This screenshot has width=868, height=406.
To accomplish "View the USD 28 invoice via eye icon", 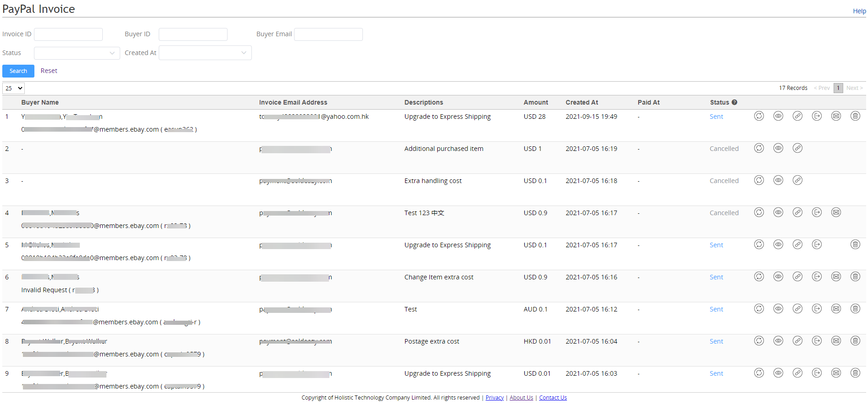I will coord(779,116).
